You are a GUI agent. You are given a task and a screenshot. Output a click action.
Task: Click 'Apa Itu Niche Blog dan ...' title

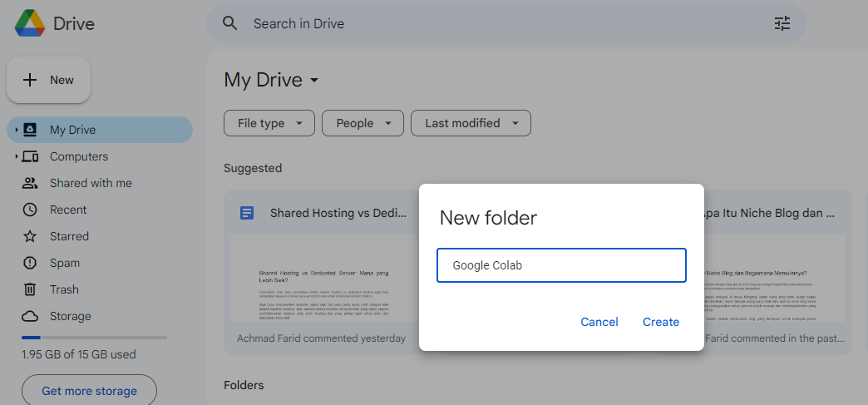769,213
